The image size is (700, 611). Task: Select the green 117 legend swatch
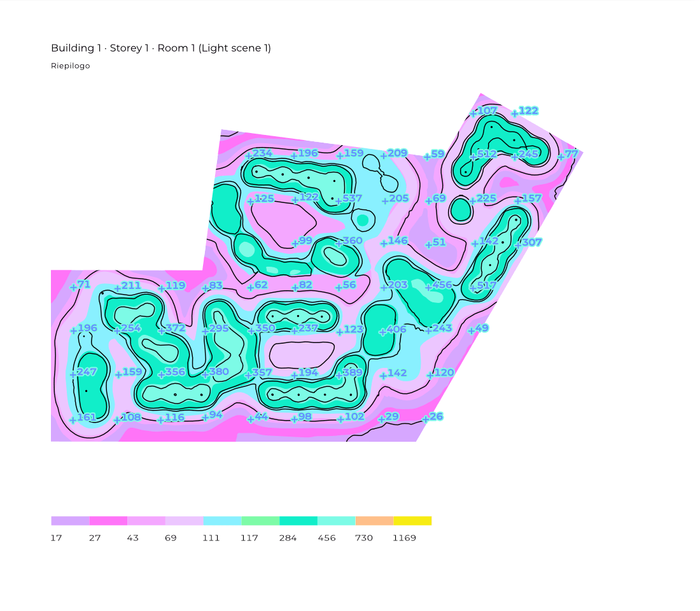(260, 521)
